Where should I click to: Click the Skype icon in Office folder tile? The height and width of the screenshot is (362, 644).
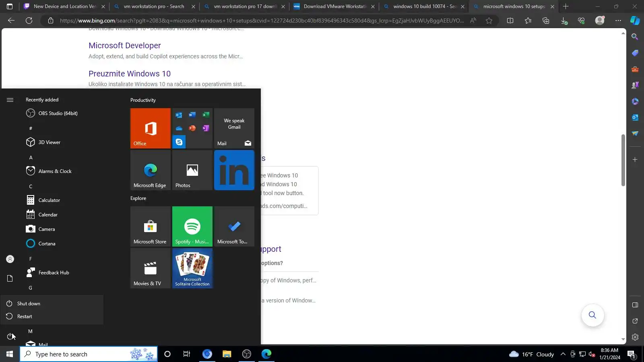179,142
